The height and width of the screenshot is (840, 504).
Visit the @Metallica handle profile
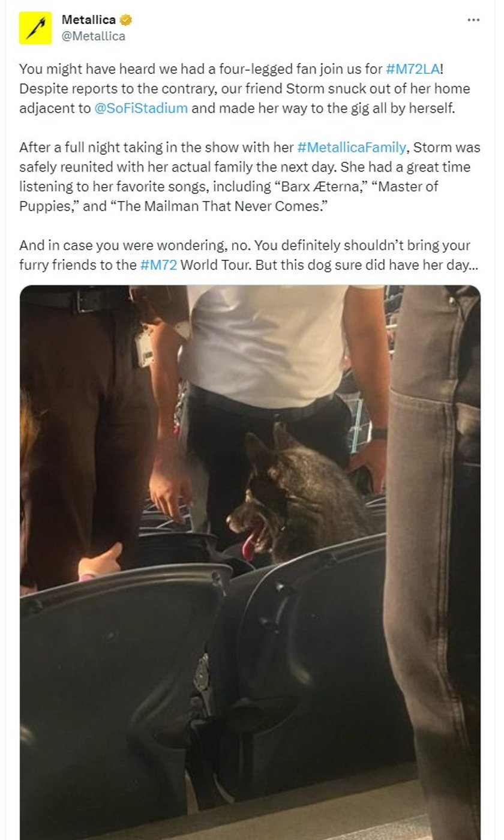pos(94,36)
